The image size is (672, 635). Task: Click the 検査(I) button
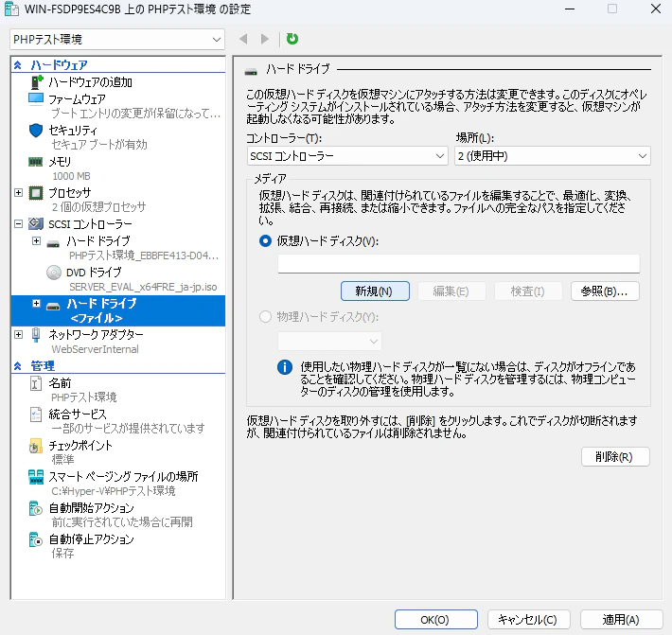[x=528, y=291]
